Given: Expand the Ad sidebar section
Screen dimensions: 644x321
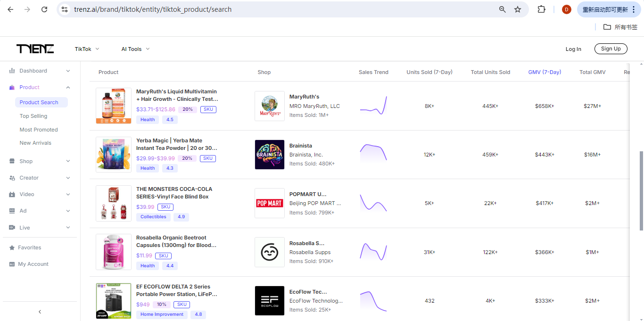Looking at the screenshot, I should (x=68, y=211).
